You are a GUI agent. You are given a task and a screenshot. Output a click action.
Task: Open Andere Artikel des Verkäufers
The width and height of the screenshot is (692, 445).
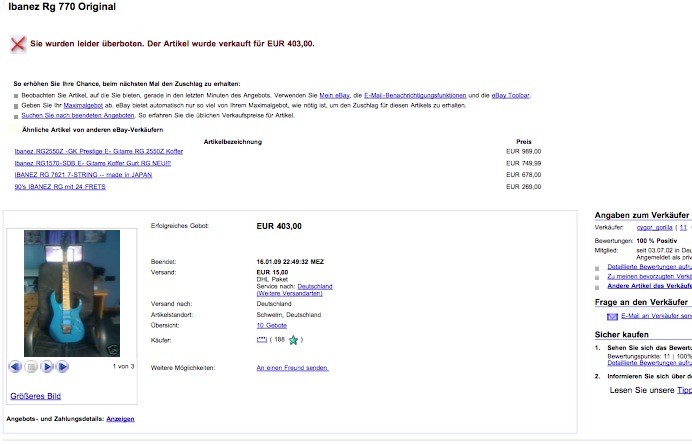[x=649, y=286]
